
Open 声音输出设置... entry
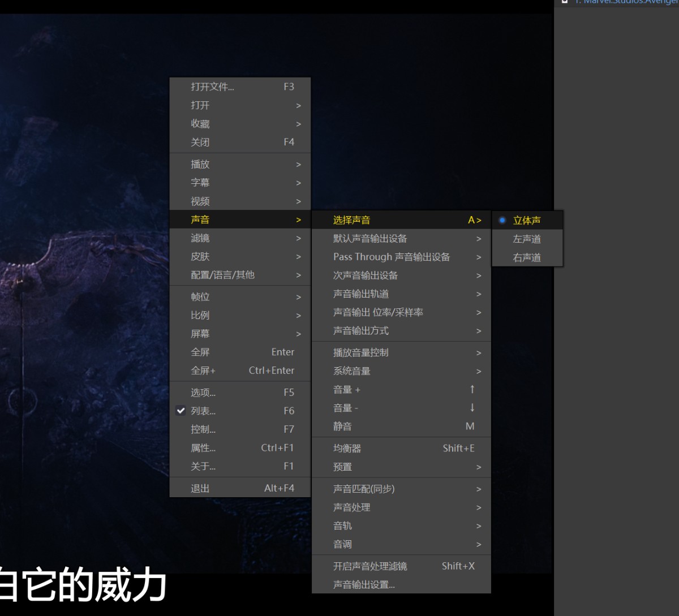coord(401,585)
